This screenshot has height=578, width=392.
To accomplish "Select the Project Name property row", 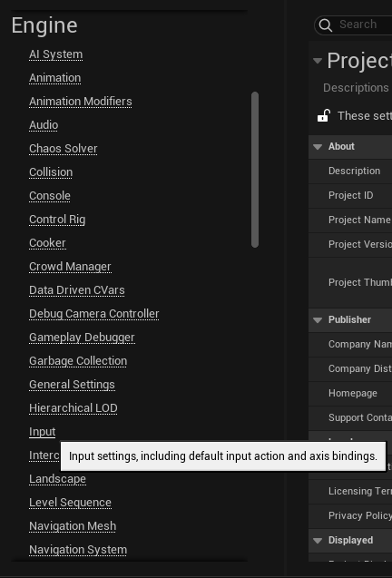I will pos(350,220).
